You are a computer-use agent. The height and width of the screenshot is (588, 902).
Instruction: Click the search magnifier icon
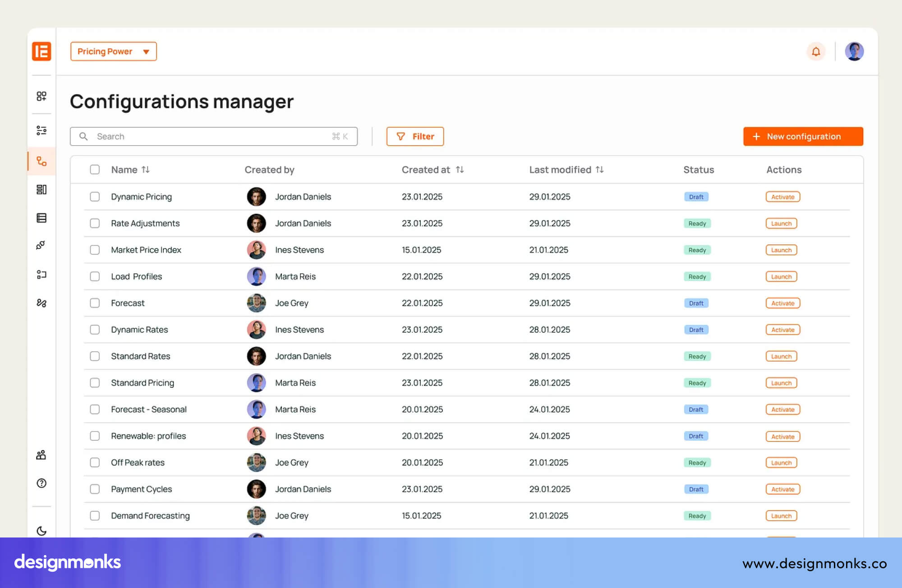click(83, 136)
